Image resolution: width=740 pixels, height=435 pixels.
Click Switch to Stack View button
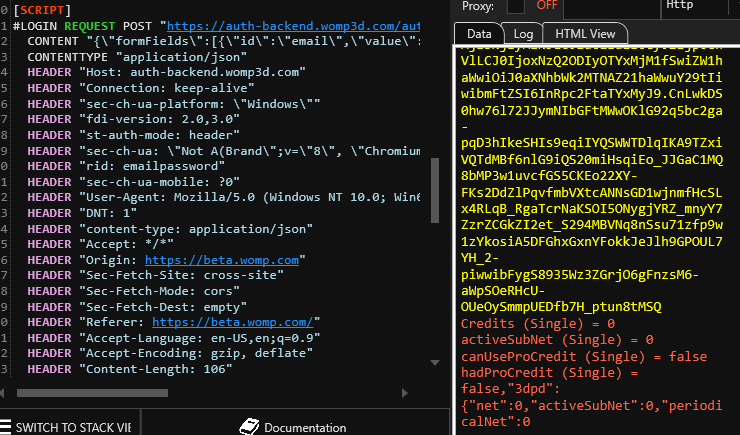[x=69, y=427]
